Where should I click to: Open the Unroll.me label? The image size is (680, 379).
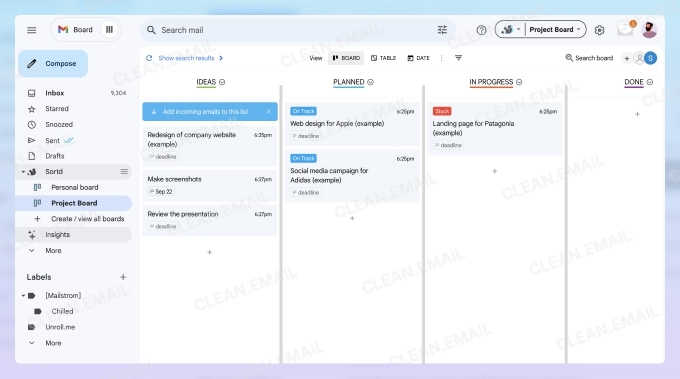point(60,327)
